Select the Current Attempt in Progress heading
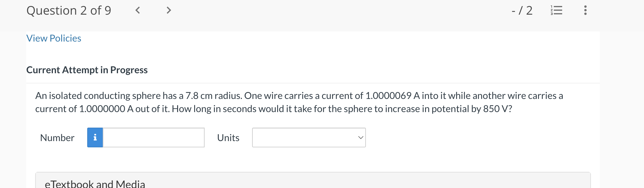This screenshot has height=188, width=644. pyautogui.click(x=87, y=70)
